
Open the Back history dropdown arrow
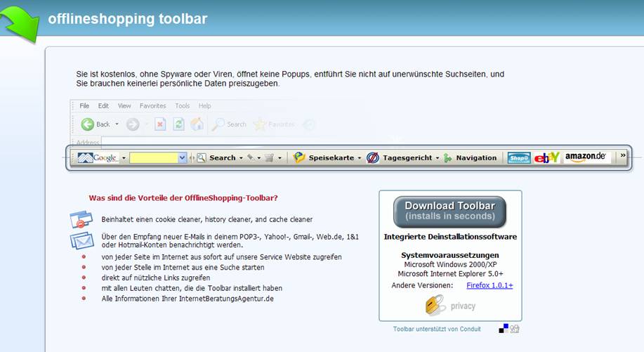(x=117, y=124)
